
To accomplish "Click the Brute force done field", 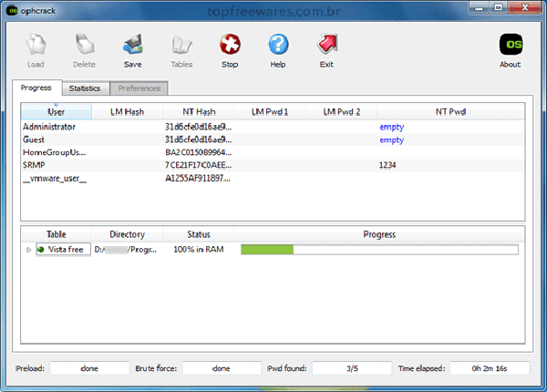I will 222,368.
